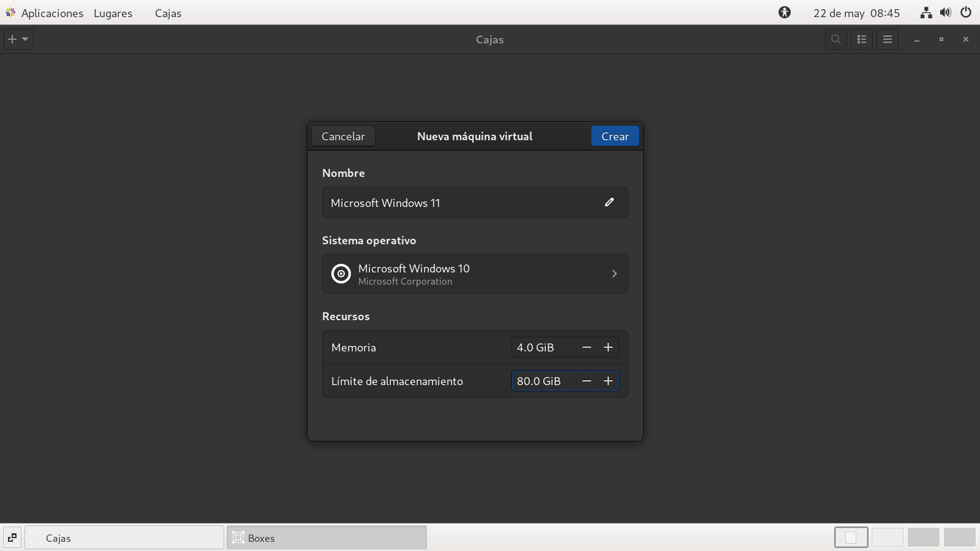
Task: Open the hamburger menu in header
Action: pos(888,39)
